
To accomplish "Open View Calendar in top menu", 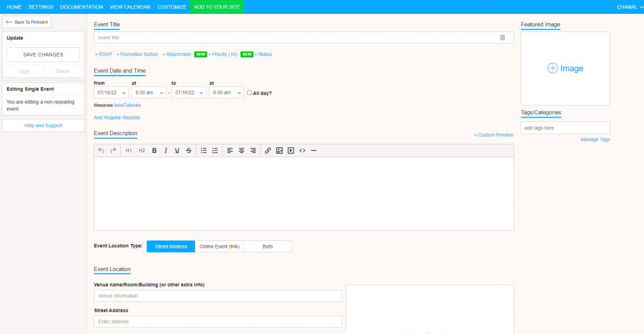I will coord(130,7).
